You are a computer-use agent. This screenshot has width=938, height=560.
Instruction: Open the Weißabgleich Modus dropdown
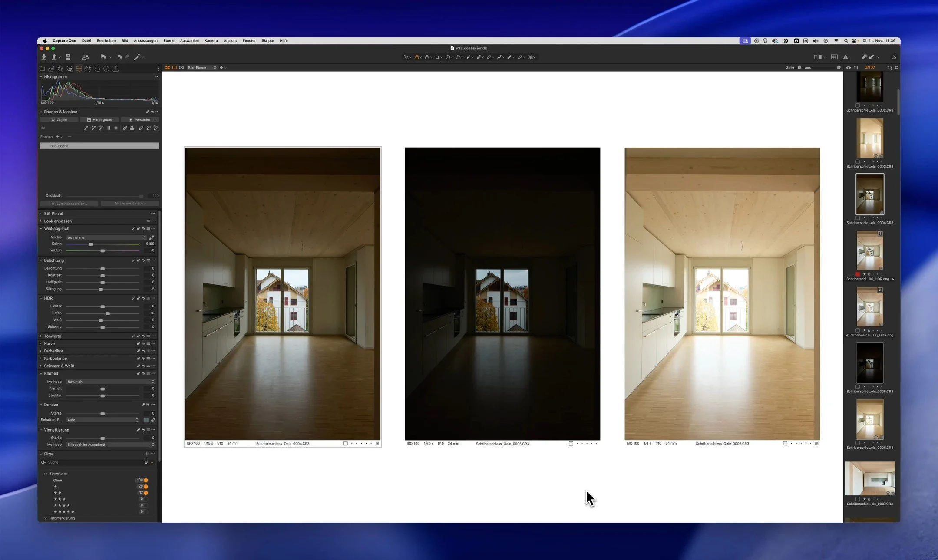coord(106,237)
